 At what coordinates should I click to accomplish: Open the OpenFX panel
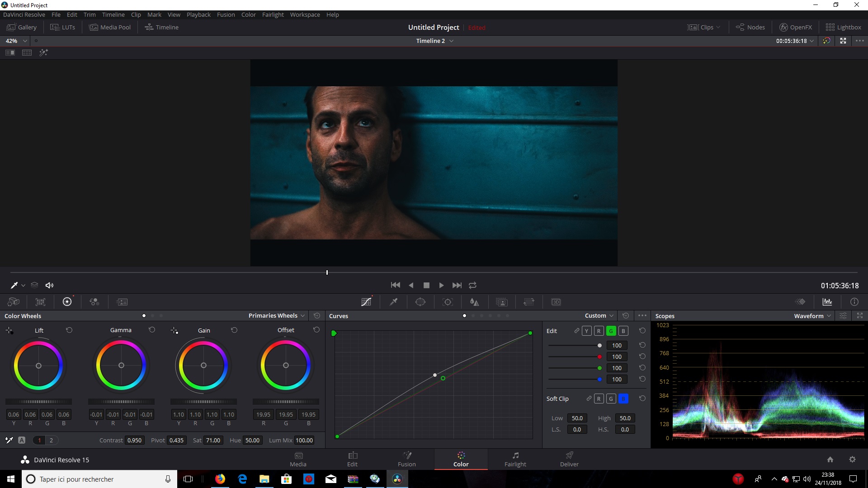796,27
